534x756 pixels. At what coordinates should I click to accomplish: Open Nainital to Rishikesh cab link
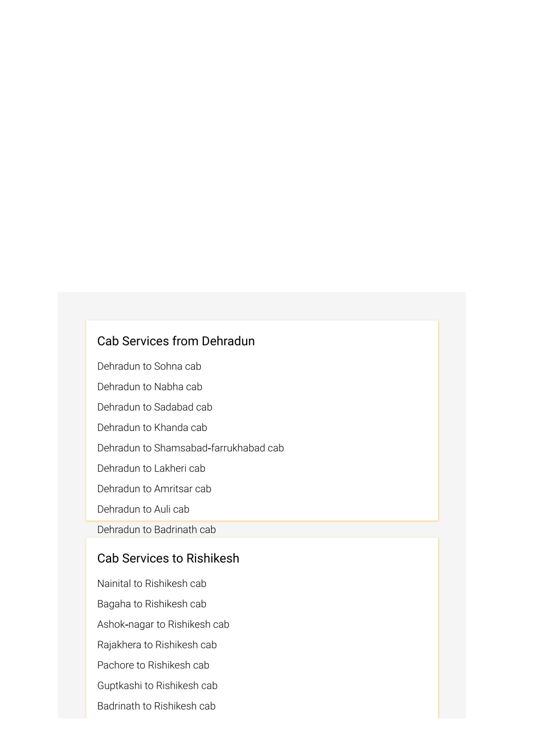click(x=152, y=584)
